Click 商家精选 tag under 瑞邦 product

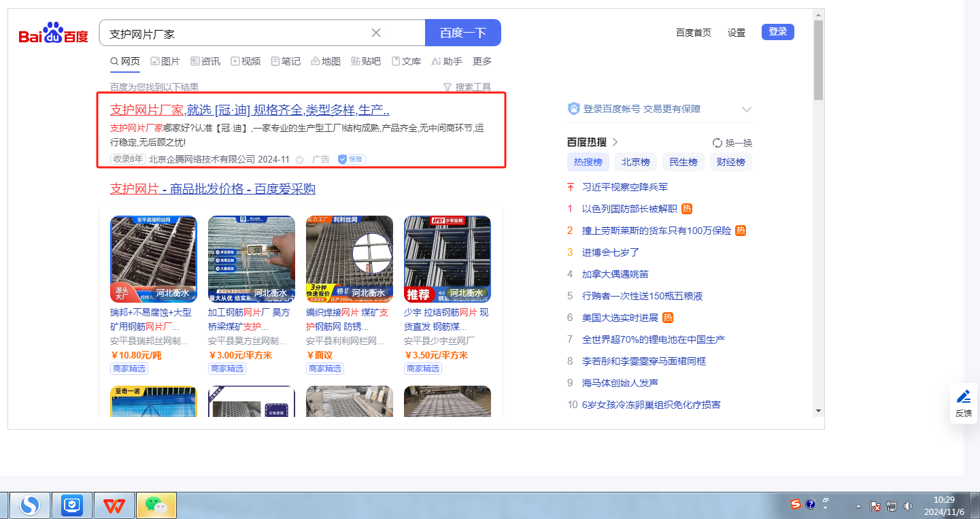129,369
